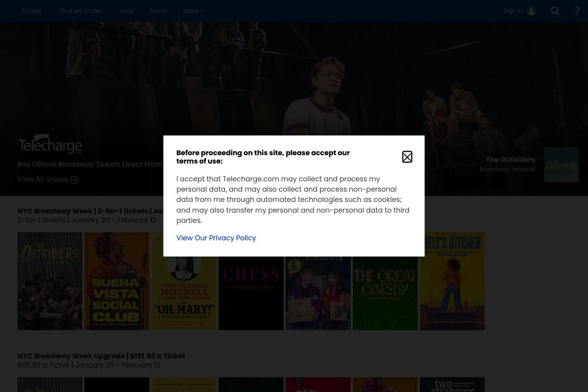Select the poster with two people holding boxes
588x392 pixels.
pyautogui.click(x=318, y=293)
